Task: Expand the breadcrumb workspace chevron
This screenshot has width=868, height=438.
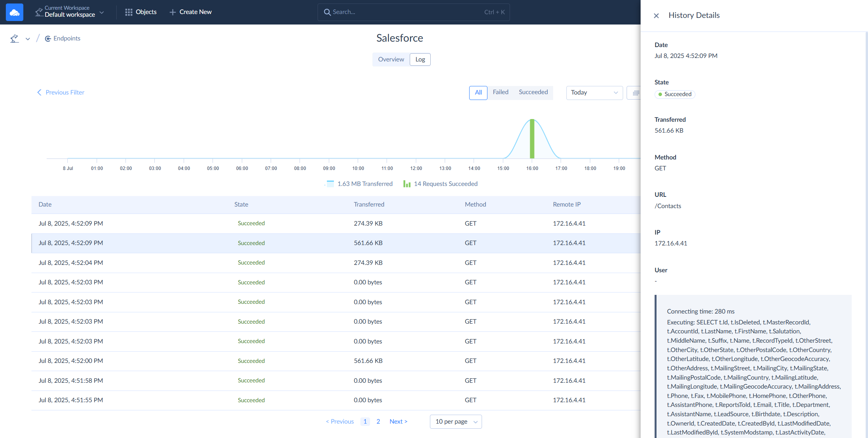Action: click(28, 39)
